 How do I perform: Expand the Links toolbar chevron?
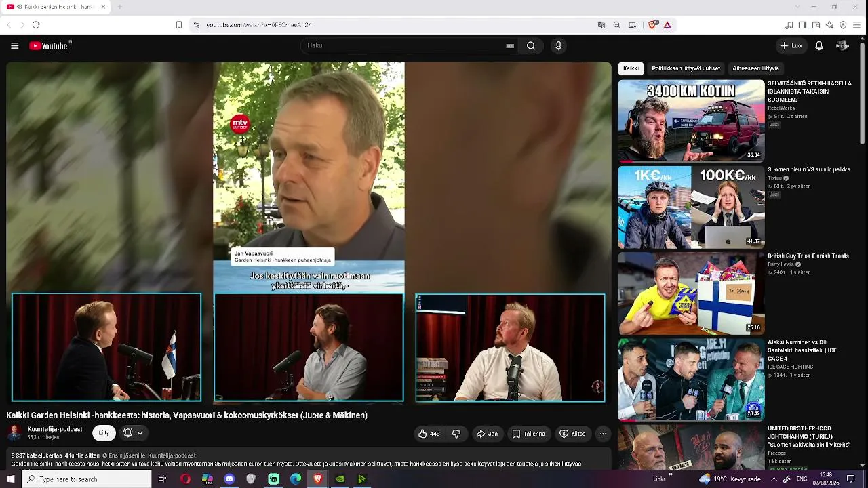tap(671, 474)
